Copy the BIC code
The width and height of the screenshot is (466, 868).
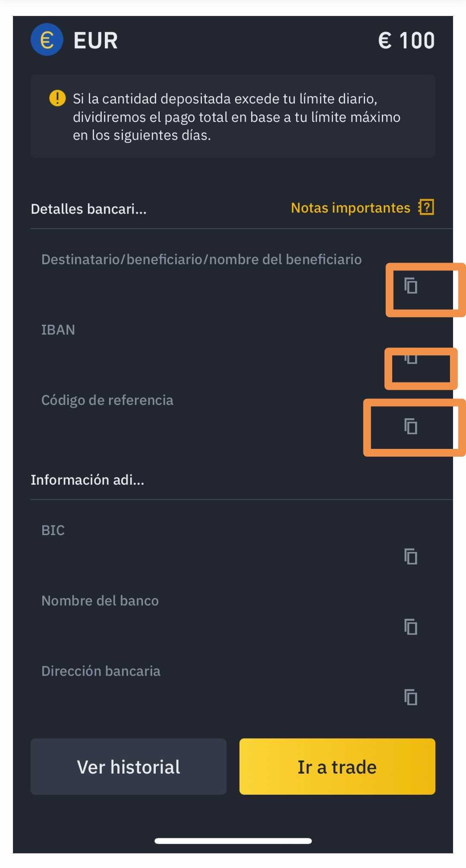pyautogui.click(x=410, y=556)
